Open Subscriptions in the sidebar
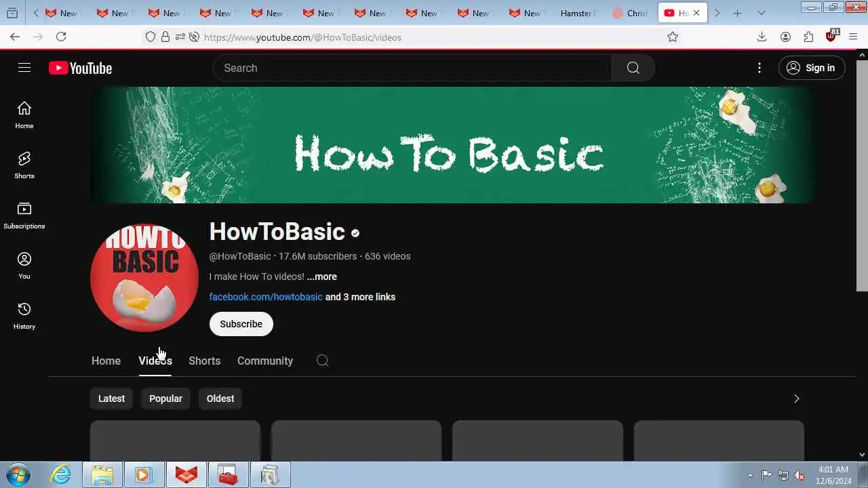The width and height of the screenshot is (868, 488). [24, 216]
